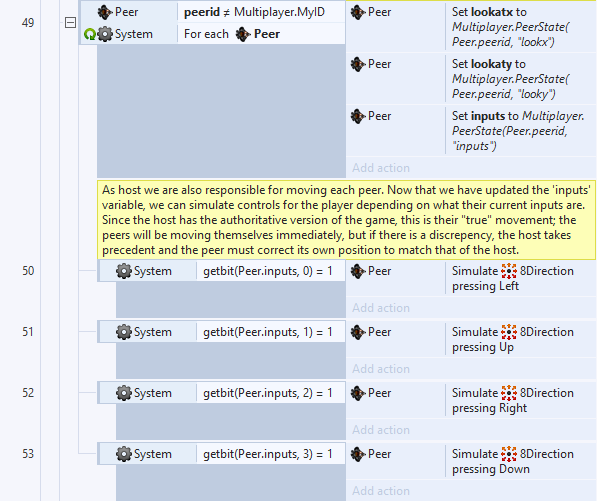Click System gear icon in event 50
Screen dimensions: 597x501
pos(124,271)
